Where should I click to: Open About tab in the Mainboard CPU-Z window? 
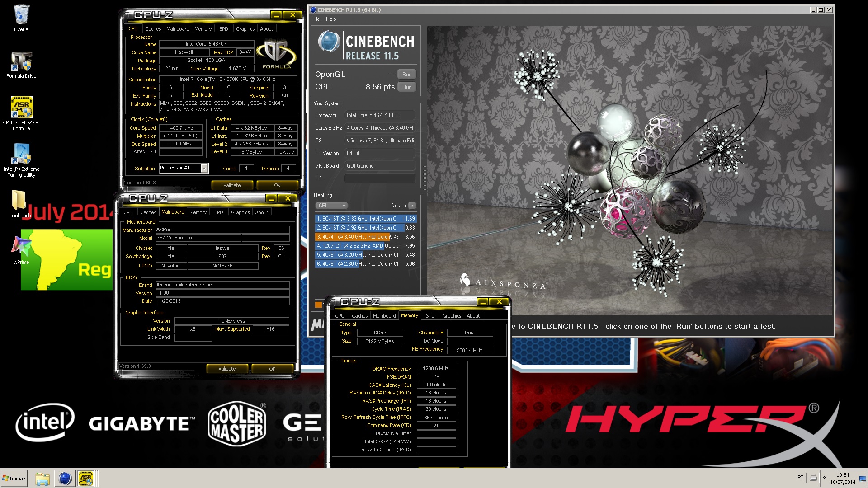tap(261, 212)
